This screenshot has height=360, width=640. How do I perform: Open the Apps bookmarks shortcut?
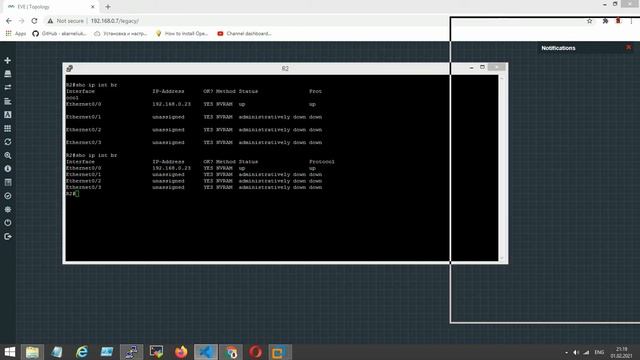tap(16, 33)
